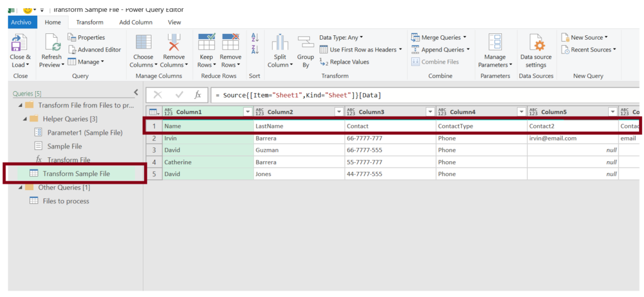
Task: Open the Use First Row as Headers dropdown
Action: click(x=360, y=50)
